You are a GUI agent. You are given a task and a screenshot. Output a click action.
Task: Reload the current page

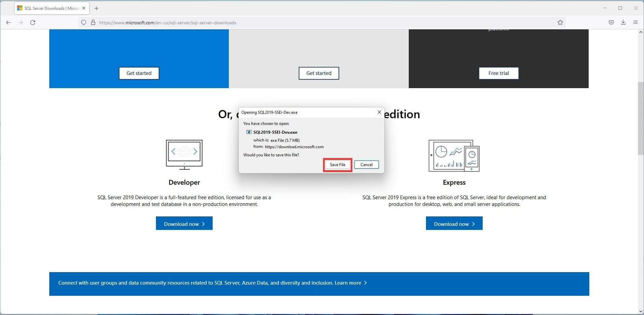click(x=33, y=22)
